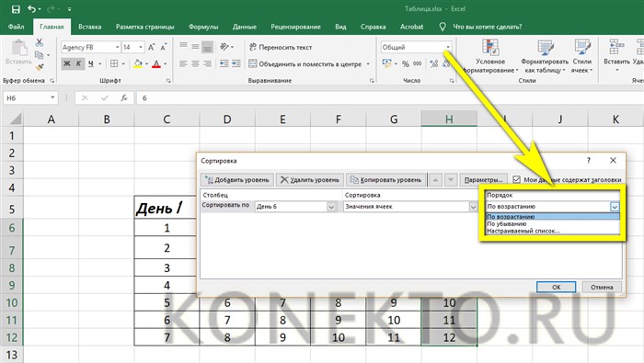Toggle underline Ч formatting
Image resolution: width=644 pixels, height=363 pixels.
point(91,63)
